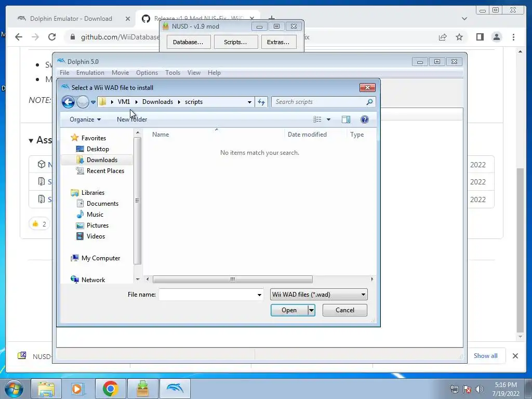Expand the File name history dropdown
The height and width of the screenshot is (399, 532).
click(259, 295)
